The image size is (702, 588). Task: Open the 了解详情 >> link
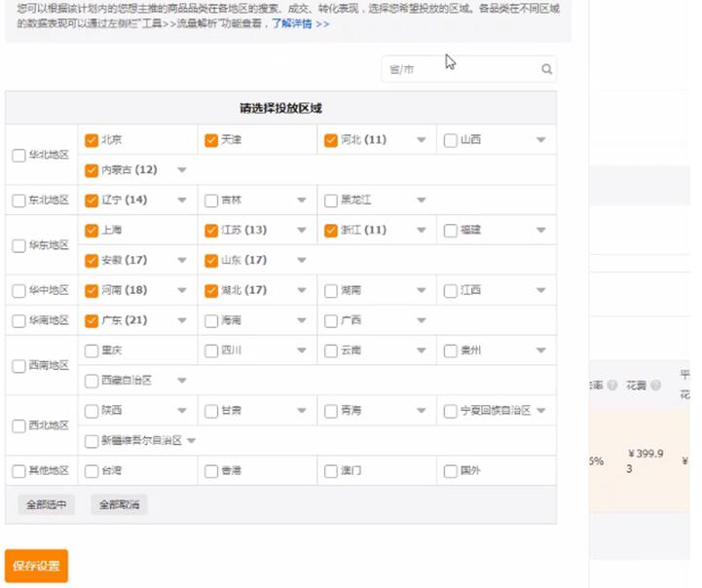[300, 23]
